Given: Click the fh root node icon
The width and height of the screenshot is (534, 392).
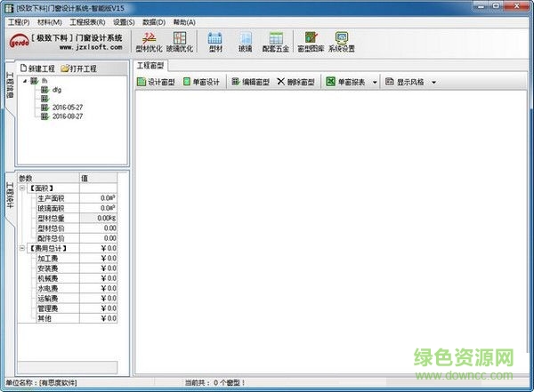Looking at the screenshot, I should click(35, 81).
